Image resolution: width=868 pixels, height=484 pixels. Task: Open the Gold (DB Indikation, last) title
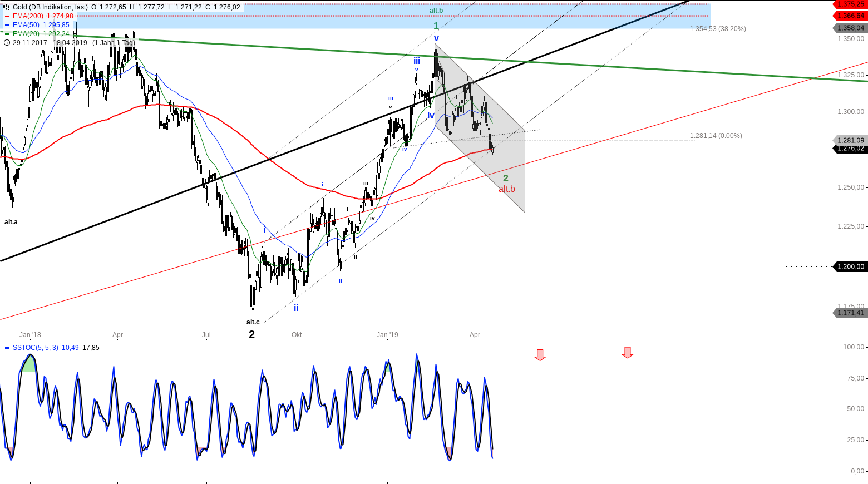click(50, 7)
